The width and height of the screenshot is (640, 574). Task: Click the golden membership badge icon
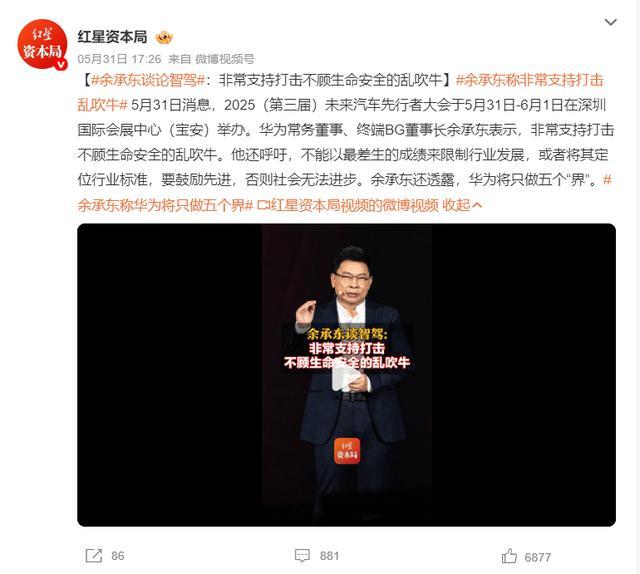pos(164,38)
